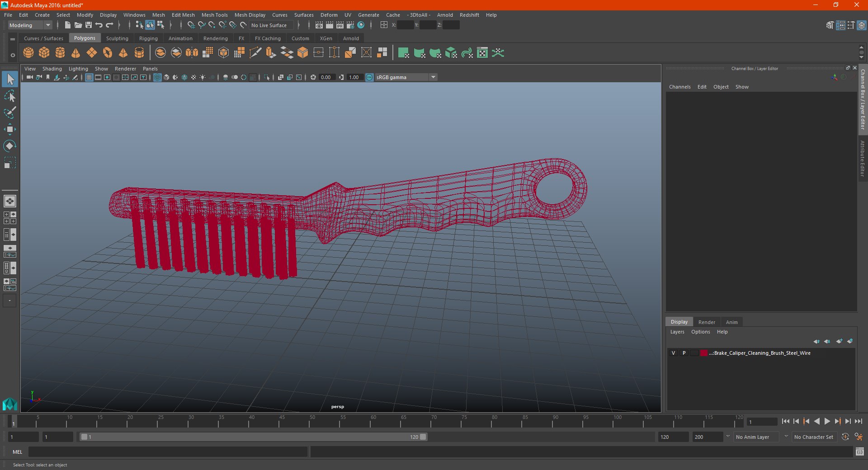Image resolution: width=868 pixels, height=470 pixels.
Task: Expand the No Character Set dropdown arrow
Action: (786, 437)
